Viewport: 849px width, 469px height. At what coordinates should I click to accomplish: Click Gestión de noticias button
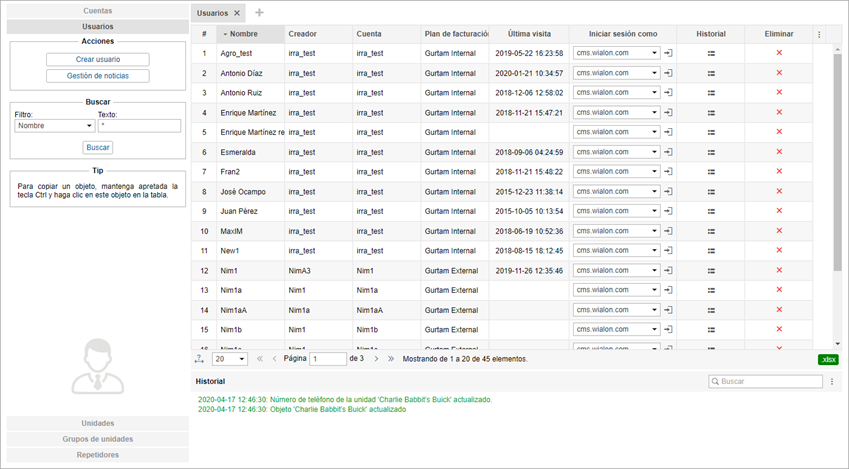[x=97, y=76]
